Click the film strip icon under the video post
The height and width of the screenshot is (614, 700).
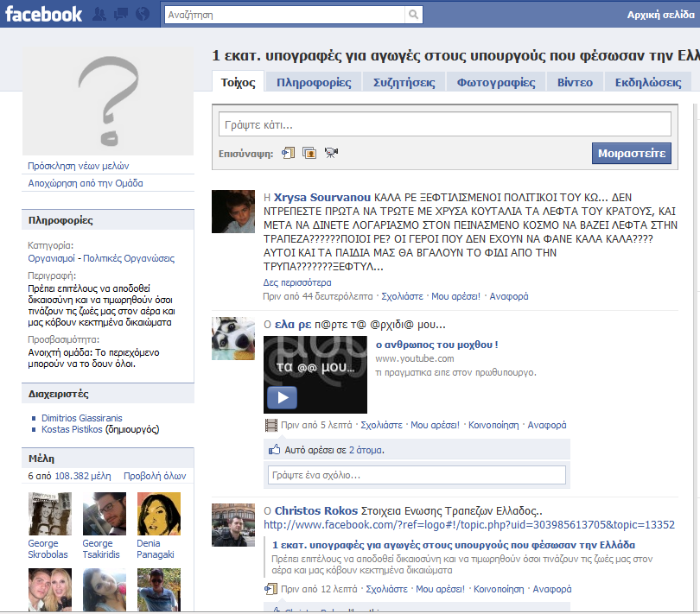[x=271, y=425]
